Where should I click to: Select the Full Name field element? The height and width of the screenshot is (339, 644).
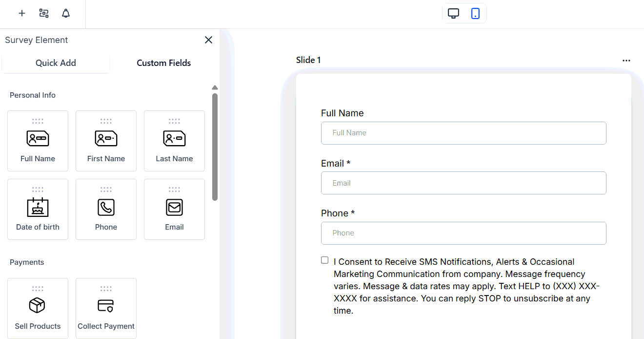[x=38, y=141]
